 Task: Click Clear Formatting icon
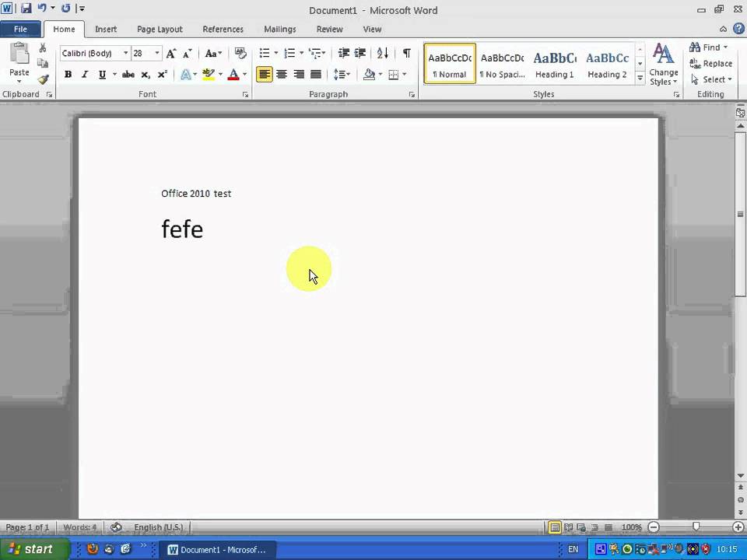click(x=240, y=53)
